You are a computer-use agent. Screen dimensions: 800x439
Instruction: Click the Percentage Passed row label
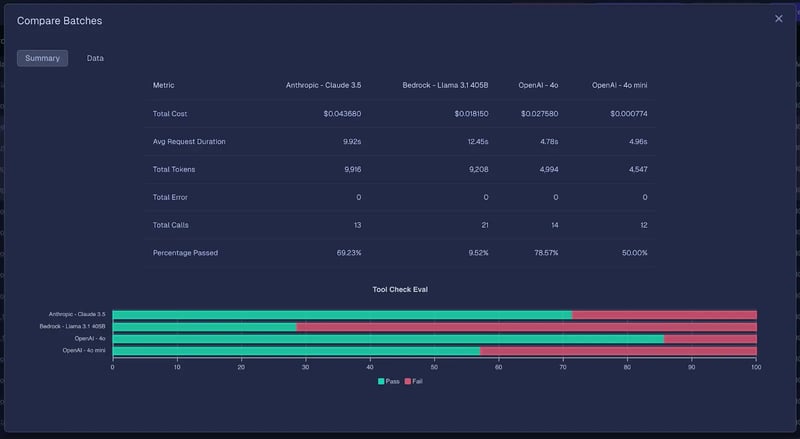(185, 253)
